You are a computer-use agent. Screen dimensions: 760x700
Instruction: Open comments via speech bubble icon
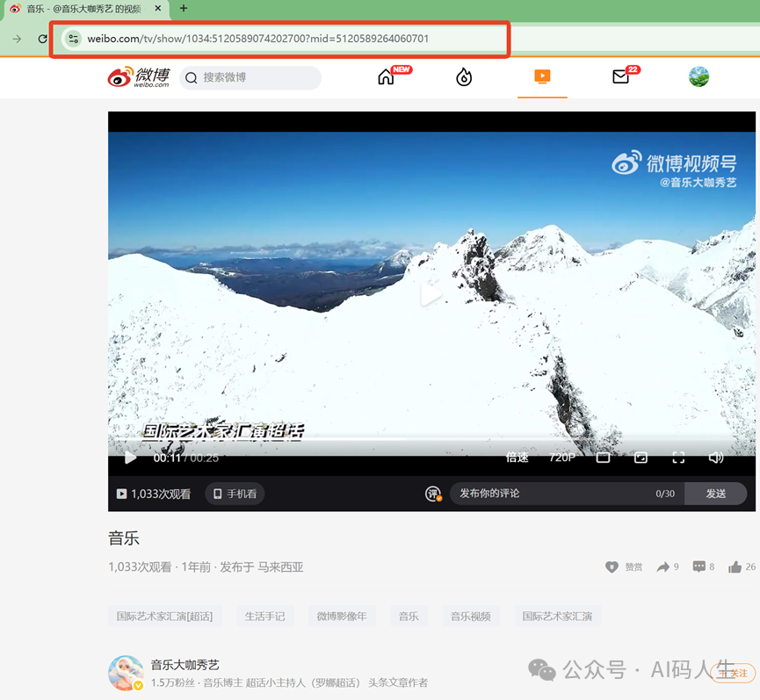click(x=699, y=567)
